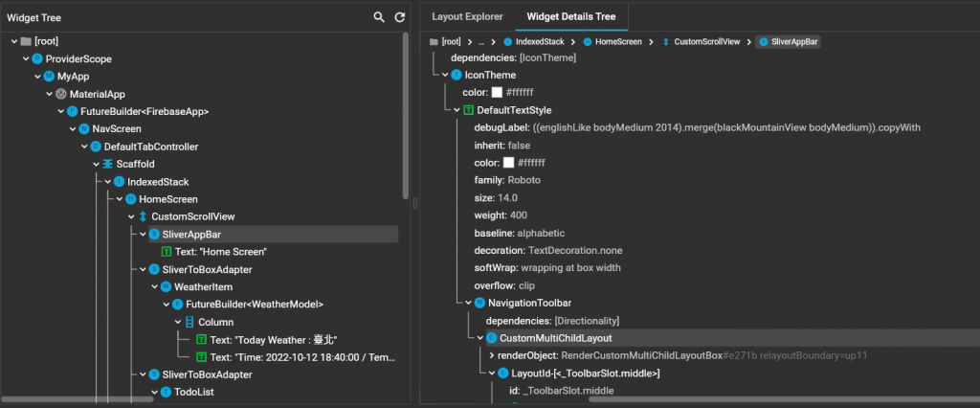This screenshot has width=980, height=408.
Task: Click the refresh icon in Widget Tree
Action: click(x=400, y=17)
